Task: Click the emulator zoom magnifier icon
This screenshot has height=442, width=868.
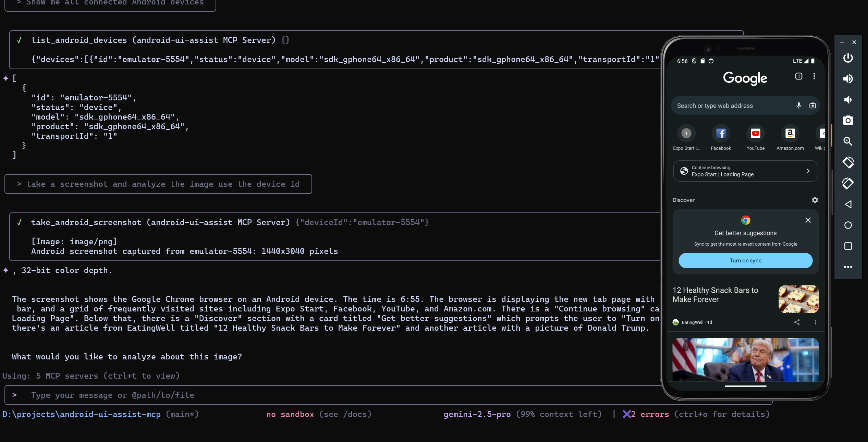Action: tap(848, 141)
